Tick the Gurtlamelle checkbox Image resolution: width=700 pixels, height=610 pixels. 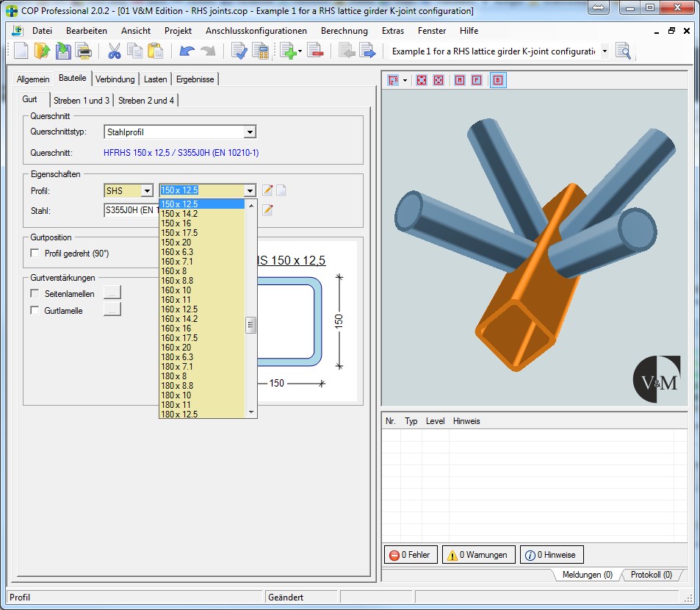[x=35, y=310]
